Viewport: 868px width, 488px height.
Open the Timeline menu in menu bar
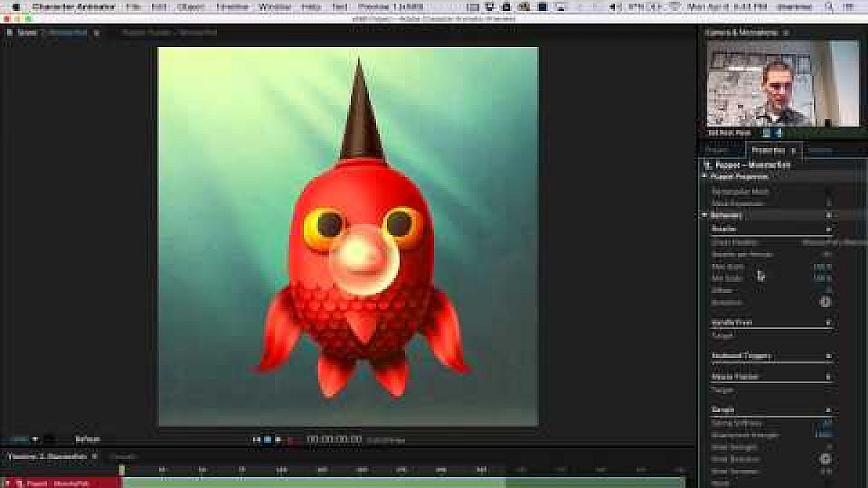coord(231,7)
